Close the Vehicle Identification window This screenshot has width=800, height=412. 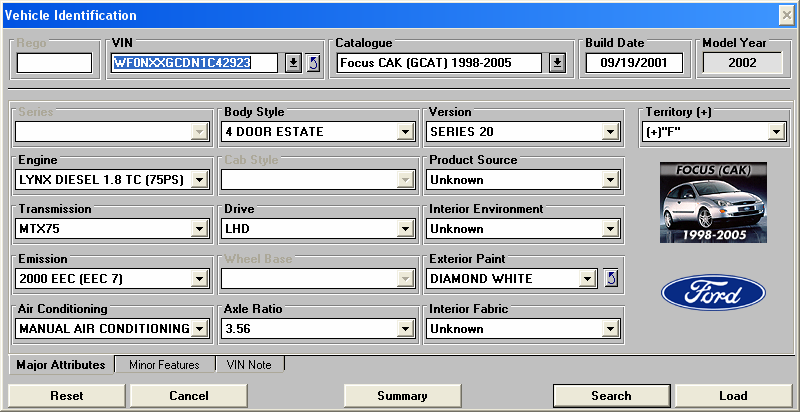(x=787, y=15)
